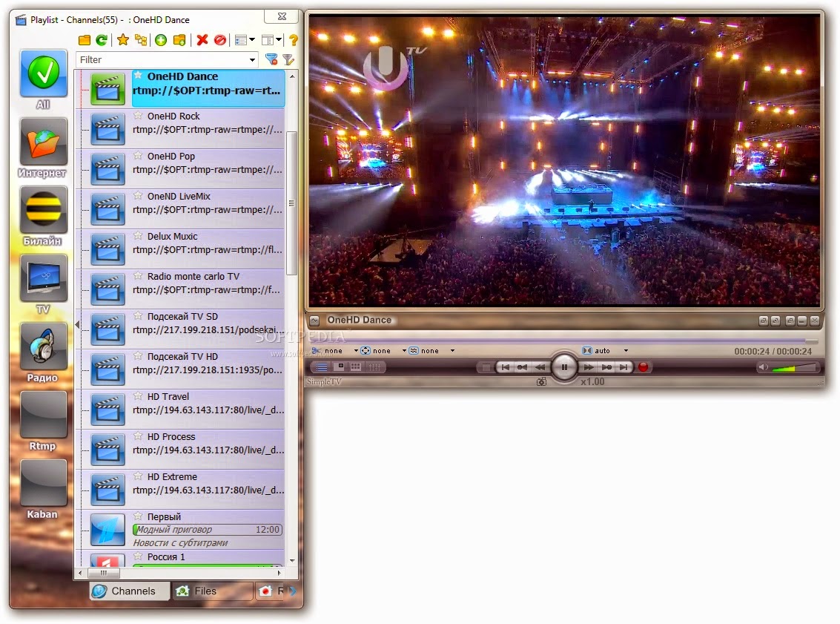Clear filter with the blue funnel icon
The width and height of the screenshot is (840, 624).
[x=271, y=59]
